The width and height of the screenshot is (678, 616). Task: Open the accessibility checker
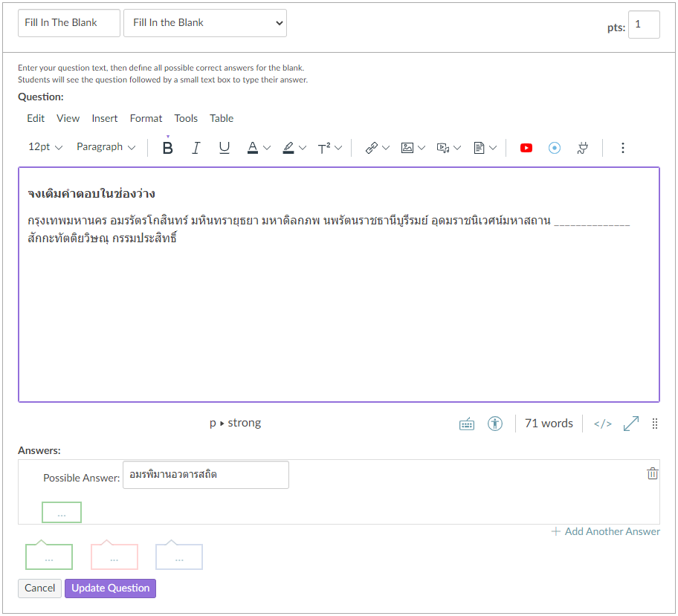point(495,424)
